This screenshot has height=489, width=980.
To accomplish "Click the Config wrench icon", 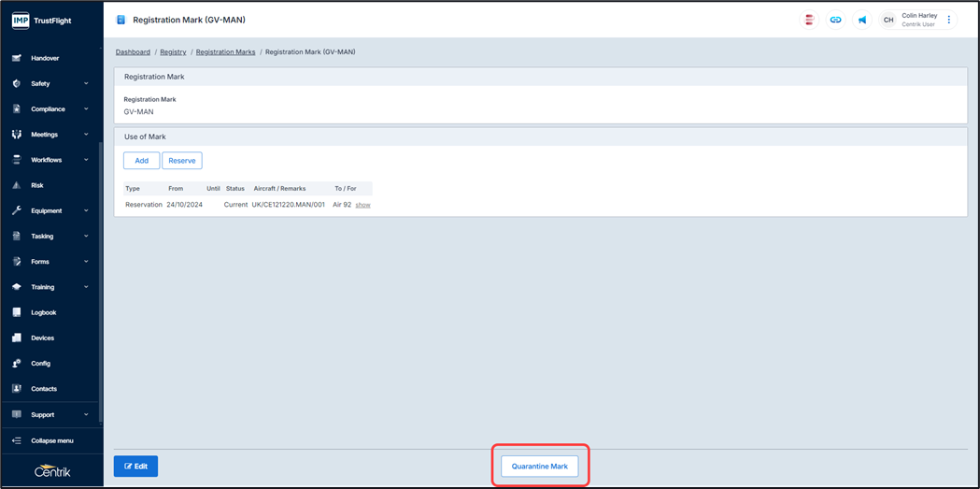I will click(17, 363).
